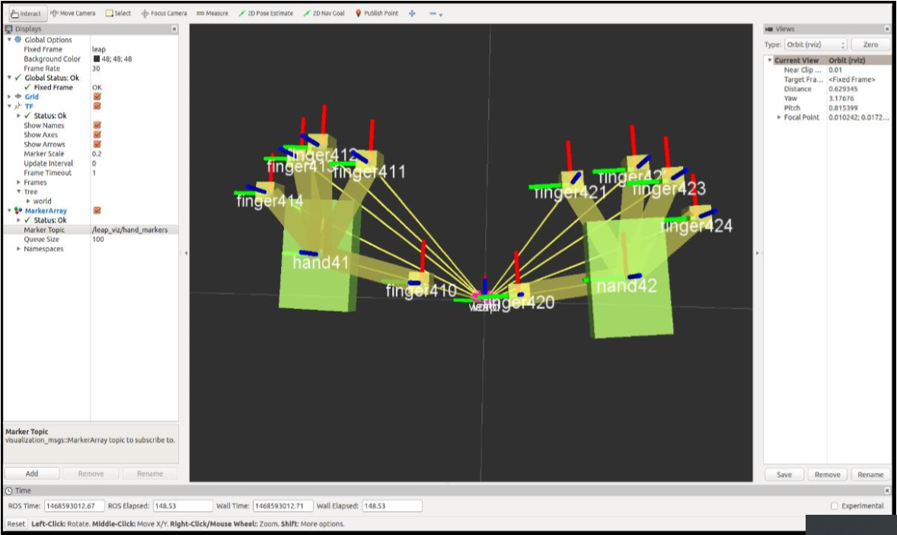Disable the Grid display checkbox

97,97
